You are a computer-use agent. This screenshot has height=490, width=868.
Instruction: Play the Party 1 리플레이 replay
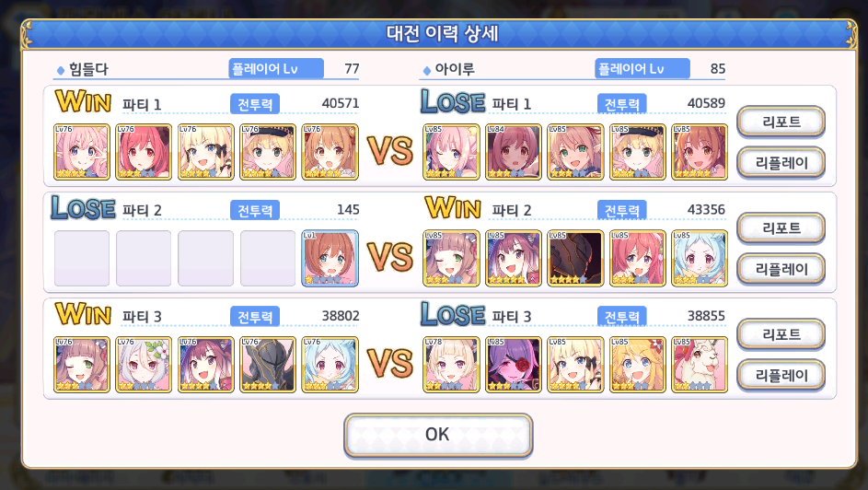781,163
